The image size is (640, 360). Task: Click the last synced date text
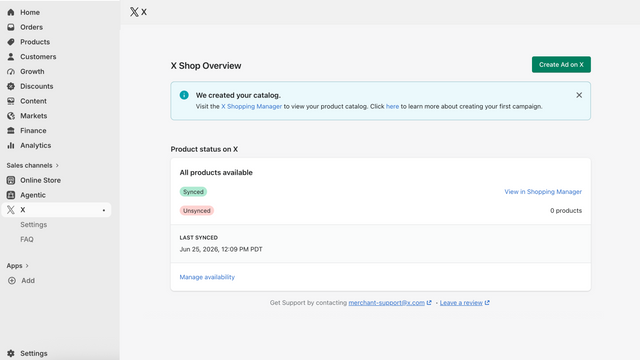pos(221,249)
